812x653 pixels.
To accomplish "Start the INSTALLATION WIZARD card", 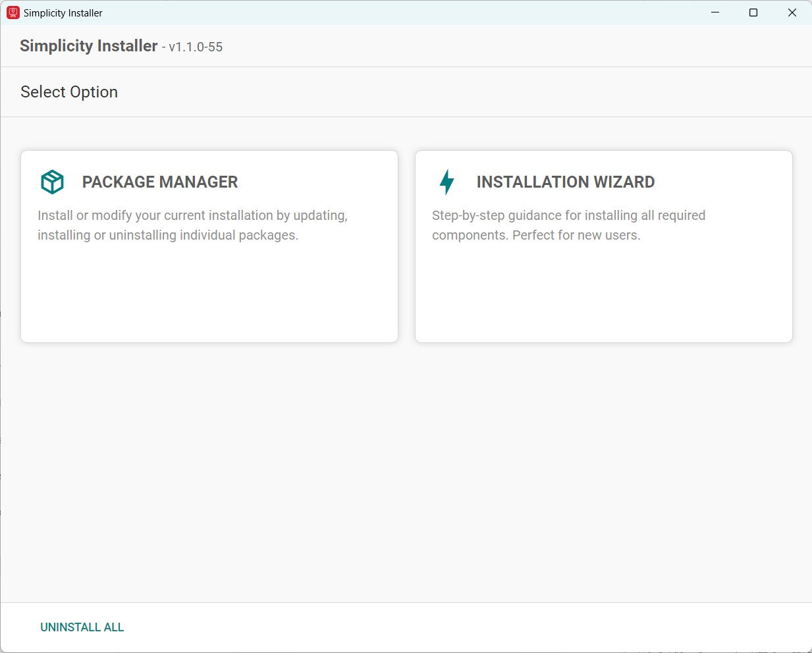I will [x=603, y=246].
